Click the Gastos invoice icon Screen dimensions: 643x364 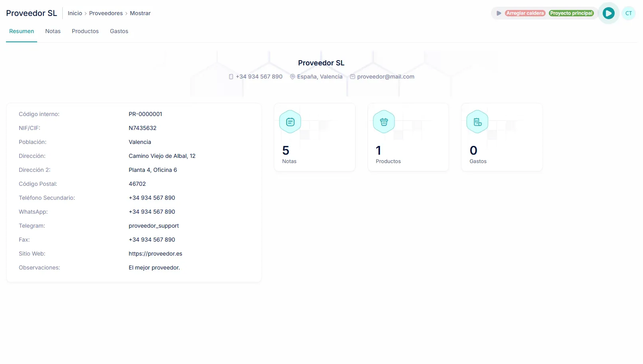477,122
